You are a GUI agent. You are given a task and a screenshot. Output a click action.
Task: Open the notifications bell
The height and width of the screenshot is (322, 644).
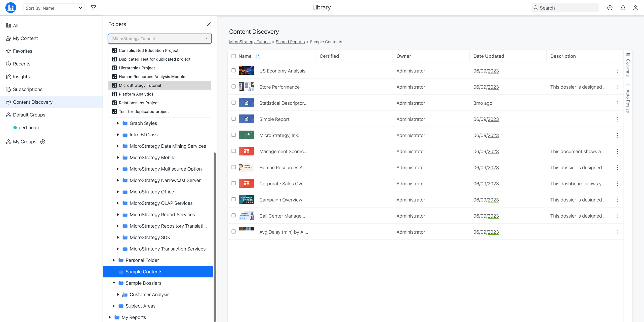[x=623, y=8]
